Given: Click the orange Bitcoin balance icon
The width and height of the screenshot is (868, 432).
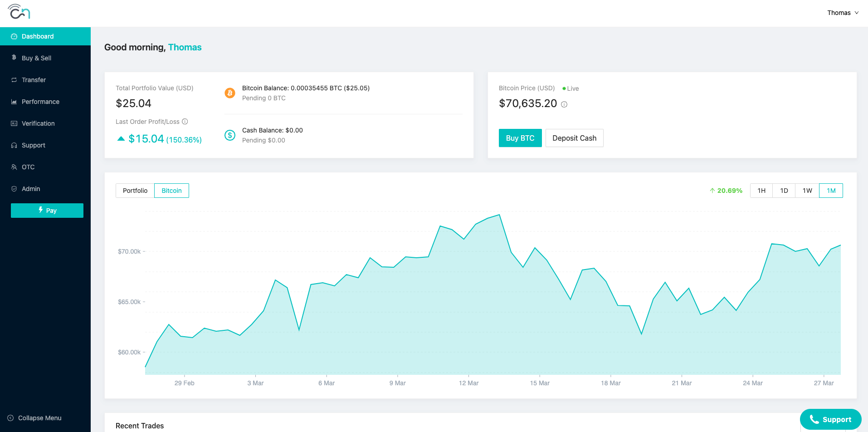Looking at the screenshot, I should click(230, 93).
